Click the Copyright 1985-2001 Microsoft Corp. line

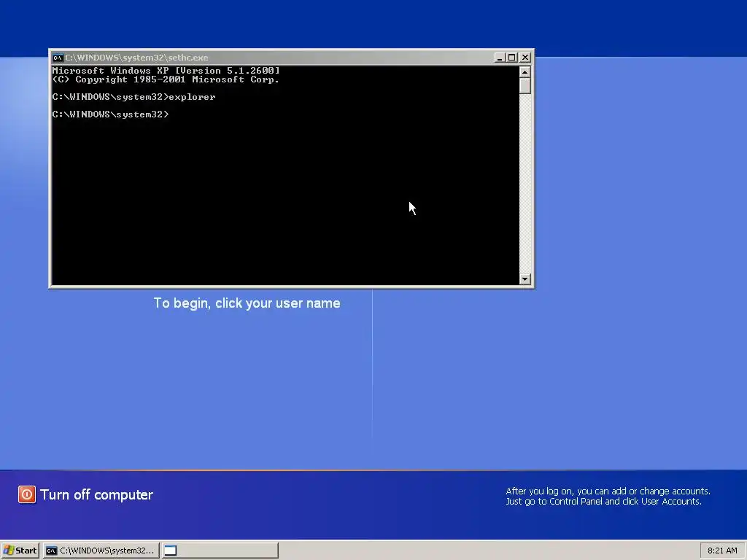[166, 79]
